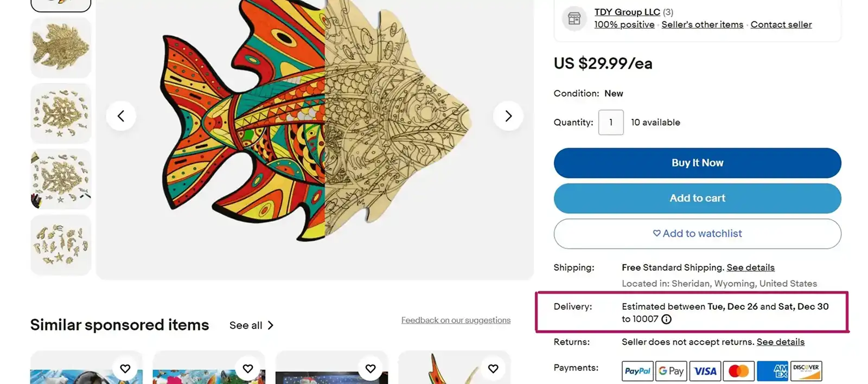The height and width of the screenshot is (384, 868).
Task: Click the Visa payment icon
Action: pos(705,371)
